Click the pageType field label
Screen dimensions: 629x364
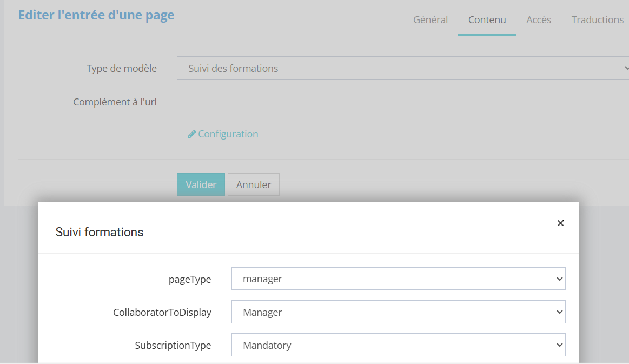(x=189, y=280)
